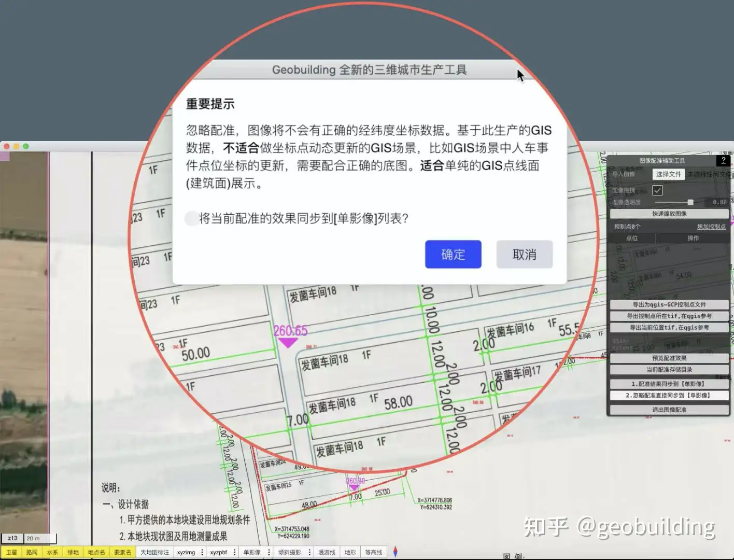The image size is (734, 560).
Task: Toggle the 图像拖拽 checkbox
Action: click(x=657, y=190)
